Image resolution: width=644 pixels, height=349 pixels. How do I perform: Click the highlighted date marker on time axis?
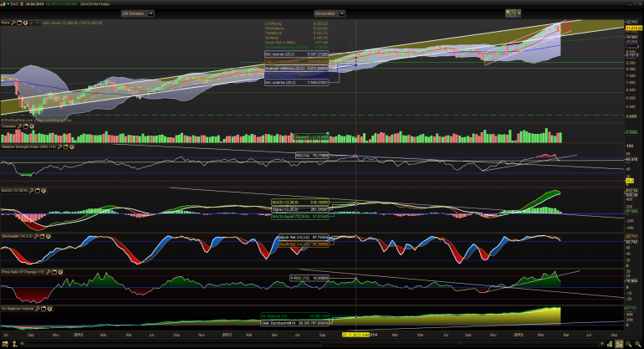click(355, 335)
